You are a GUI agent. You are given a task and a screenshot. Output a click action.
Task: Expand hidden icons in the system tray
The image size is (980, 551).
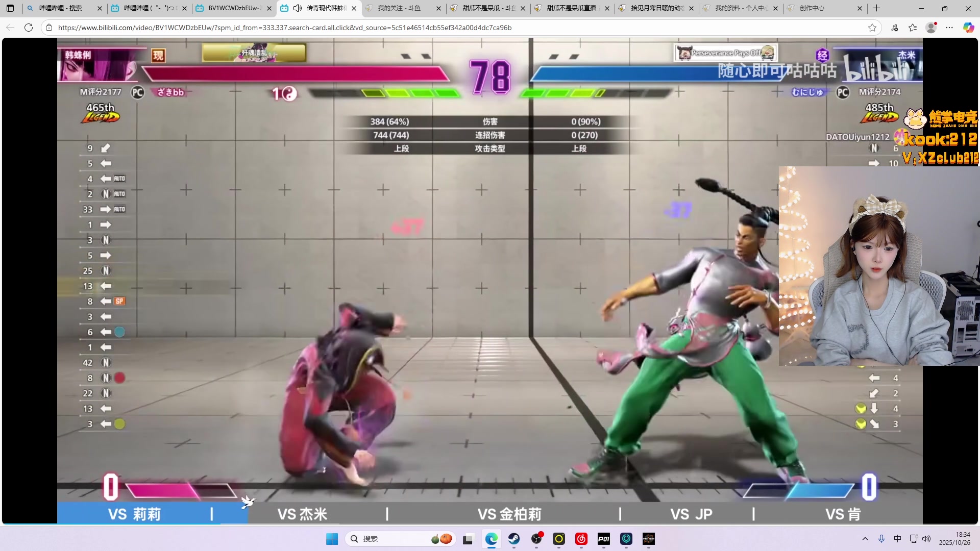(866, 539)
